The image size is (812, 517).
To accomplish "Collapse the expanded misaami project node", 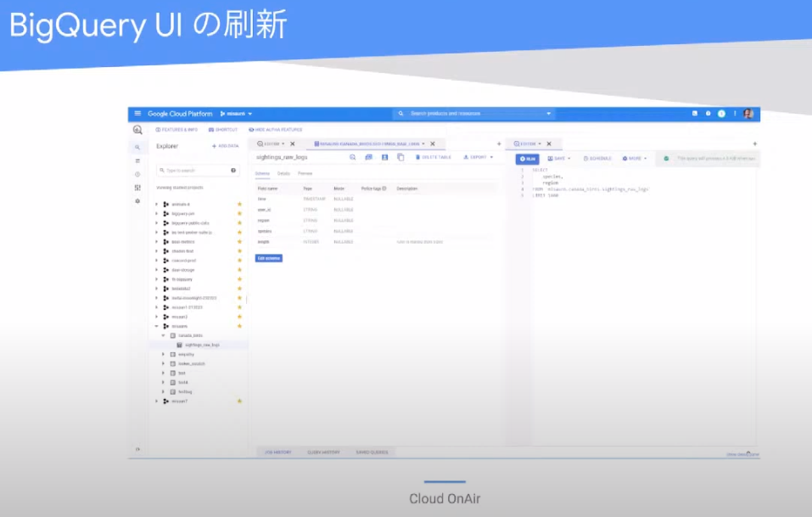I will click(156, 326).
